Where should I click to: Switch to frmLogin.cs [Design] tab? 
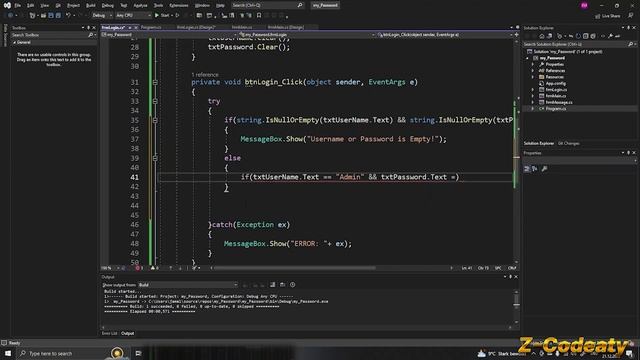pyautogui.click(x=196, y=27)
